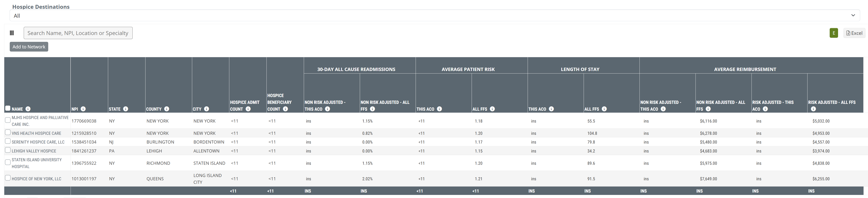Click the Add to Network button
This screenshot has height=198, width=868.
(x=29, y=47)
